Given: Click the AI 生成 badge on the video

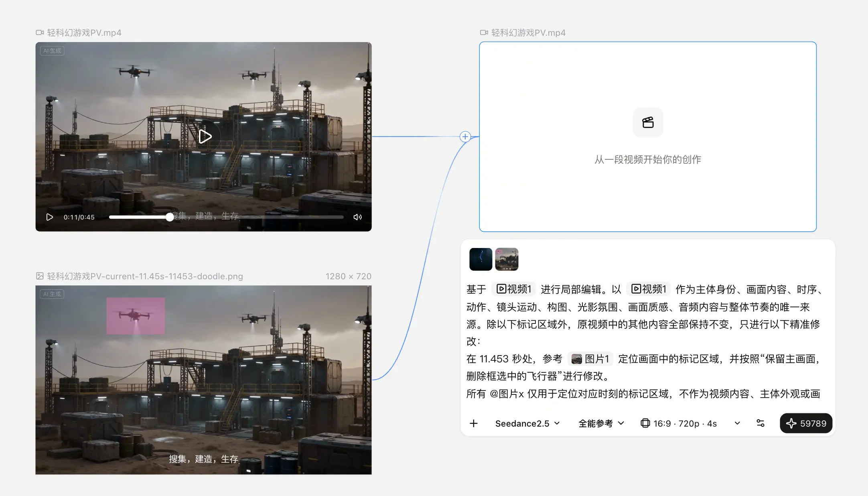Looking at the screenshot, I should click(x=52, y=51).
